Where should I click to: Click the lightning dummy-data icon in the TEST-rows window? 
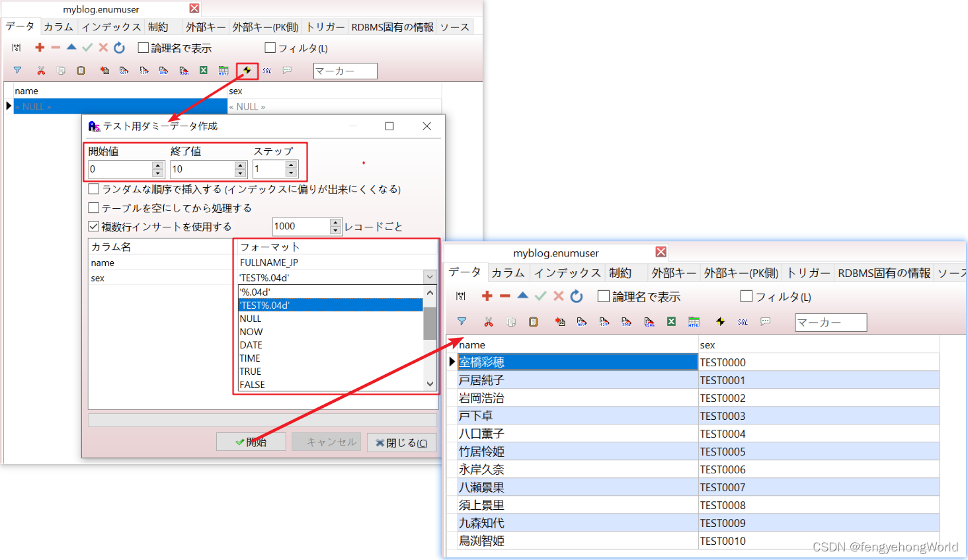coord(720,321)
